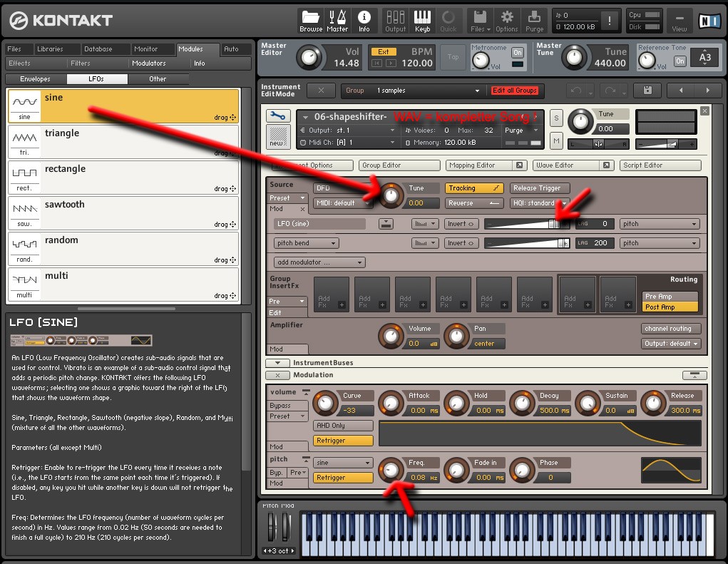Toggle the Ext sync button
The width and height of the screenshot is (728, 564).
[x=383, y=51]
